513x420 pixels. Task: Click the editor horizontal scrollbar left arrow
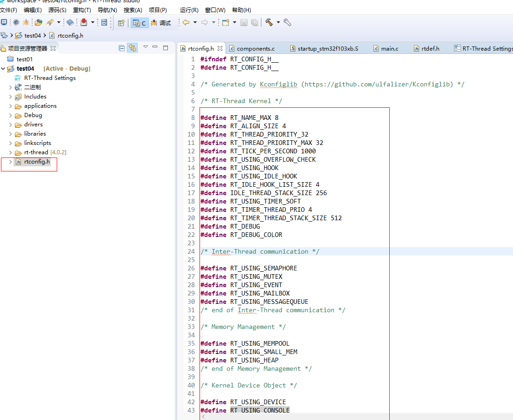coord(204,417)
